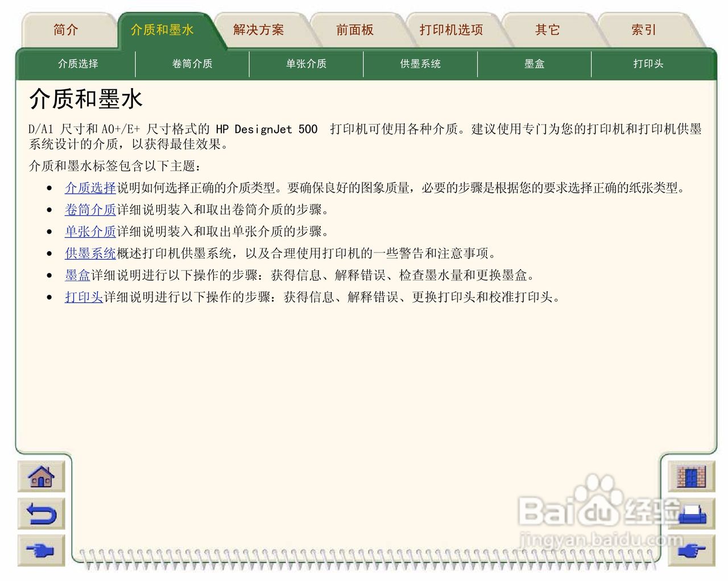Select 介质选择 in the green submenu bar
Screen dimensions: 728x581
click(x=78, y=64)
